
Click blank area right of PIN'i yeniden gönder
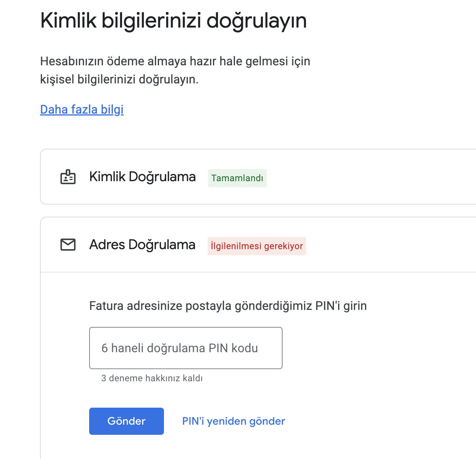coord(378,421)
